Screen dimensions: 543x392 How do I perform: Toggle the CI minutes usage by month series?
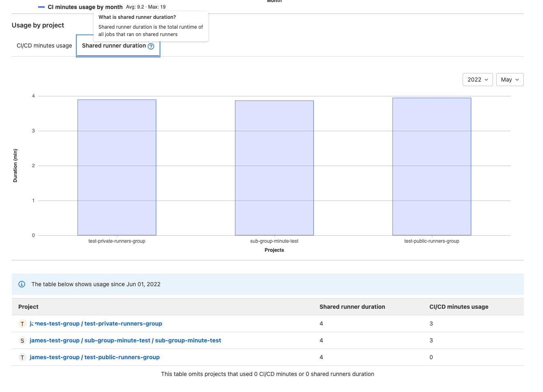click(x=85, y=7)
